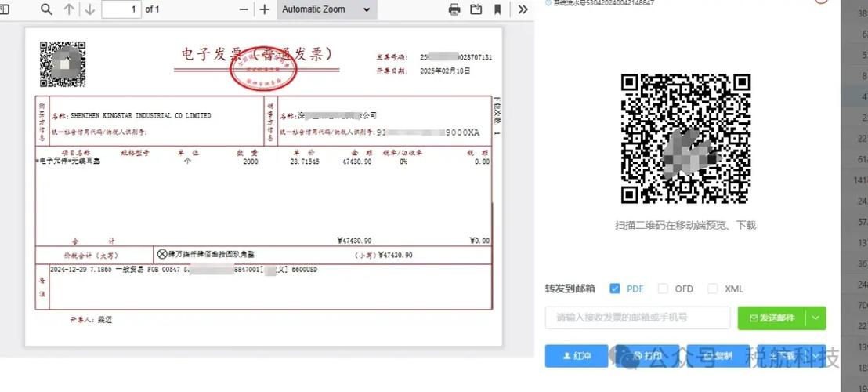The height and width of the screenshot is (392, 868).
Task: Expand the 下载 button dropdown arrow
Action: 816,356
